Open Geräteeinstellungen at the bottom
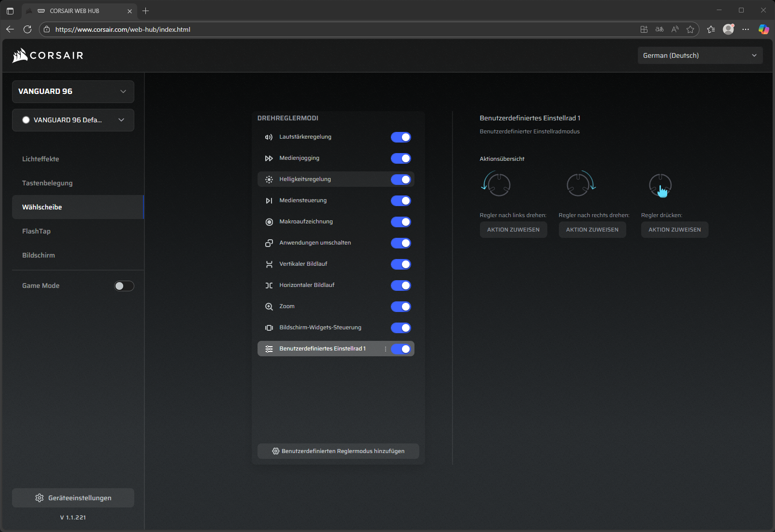This screenshot has height=532, width=775. pos(73,498)
